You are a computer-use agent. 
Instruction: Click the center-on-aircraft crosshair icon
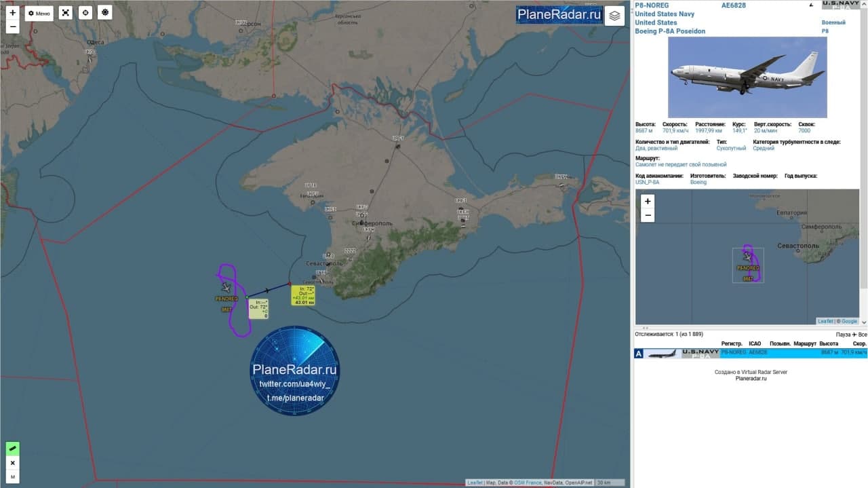click(85, 13)
